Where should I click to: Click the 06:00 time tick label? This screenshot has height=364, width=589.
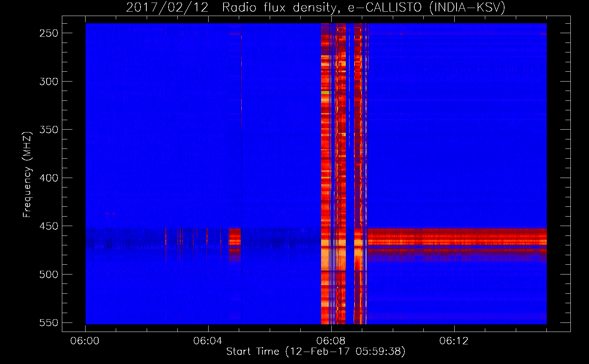pos(85,341)
